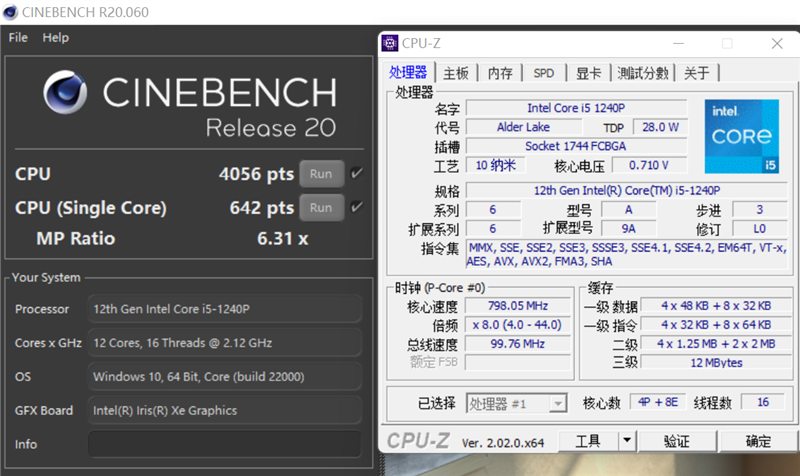Screen dimensions: 800x476
Task: Click the Info input field in Cinebench
Action: point(225,444)
